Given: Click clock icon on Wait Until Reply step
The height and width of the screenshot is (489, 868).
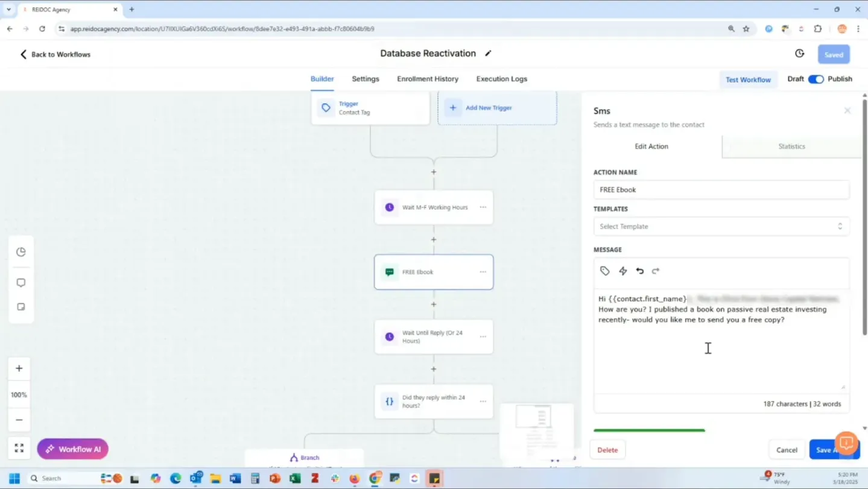Looking at the screenshot, I should 390,336.
